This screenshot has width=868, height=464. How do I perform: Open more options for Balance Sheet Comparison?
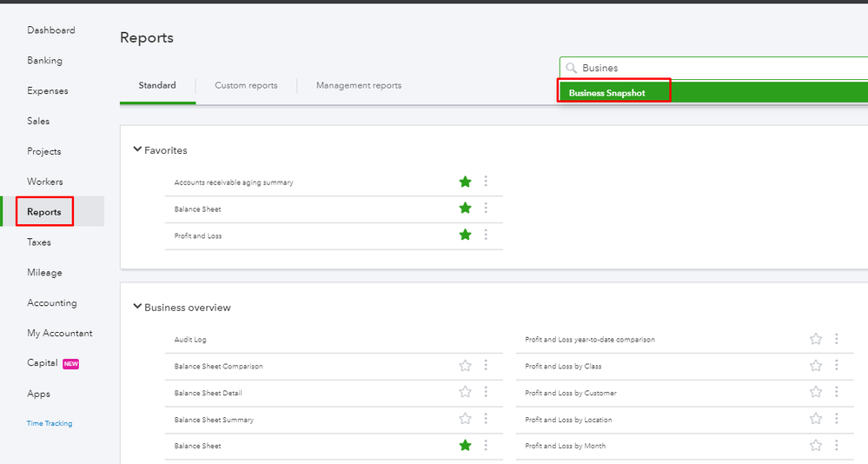(486, 366)
